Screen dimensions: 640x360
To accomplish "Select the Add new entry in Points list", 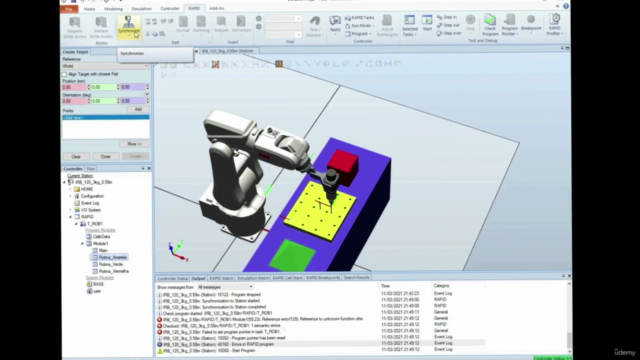I will click(106, 118).
